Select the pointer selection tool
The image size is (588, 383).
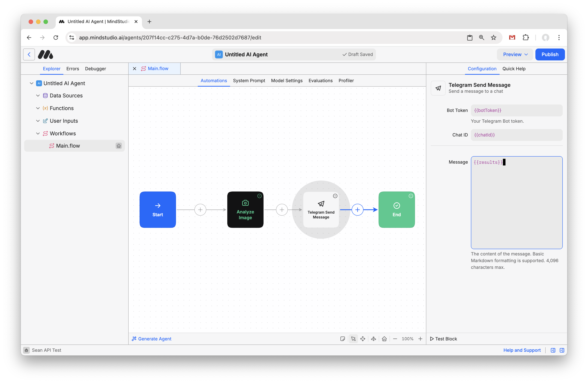(x=353, y=339)
